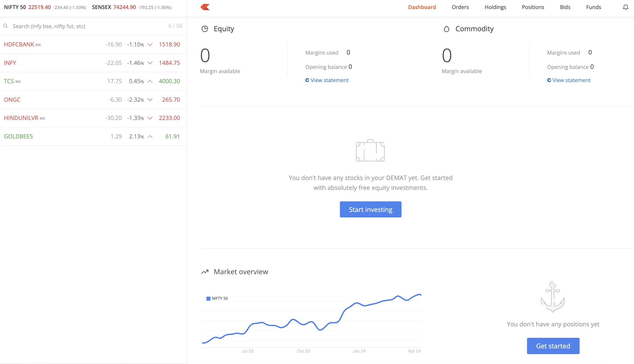Select the Bids tab
The height and width of the screenshot is (364, 634).
click(x=565, y=7)
